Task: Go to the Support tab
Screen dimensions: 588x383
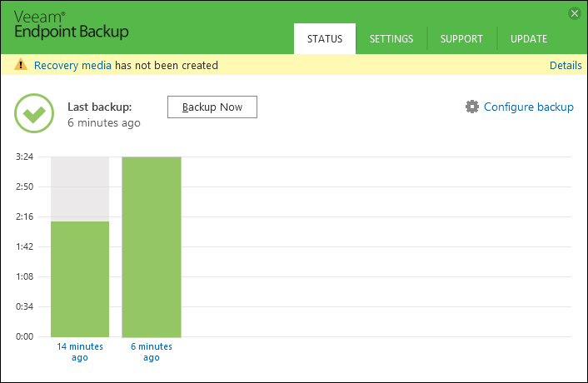Action: 461,38
